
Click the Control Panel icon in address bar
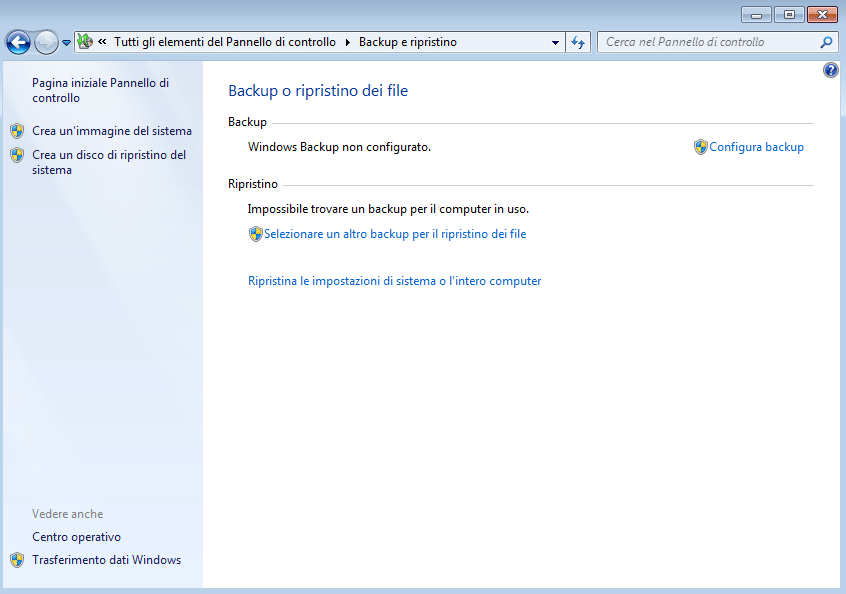(85, 42)
